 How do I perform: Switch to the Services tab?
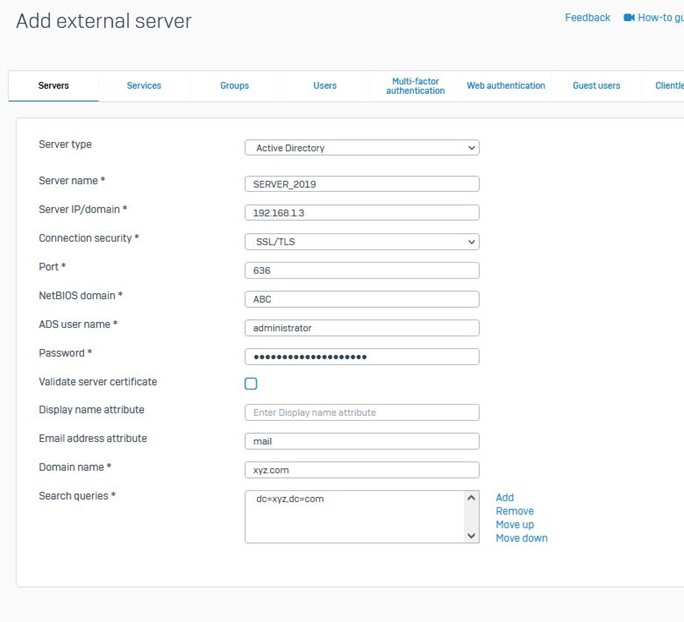pos(144,86)
